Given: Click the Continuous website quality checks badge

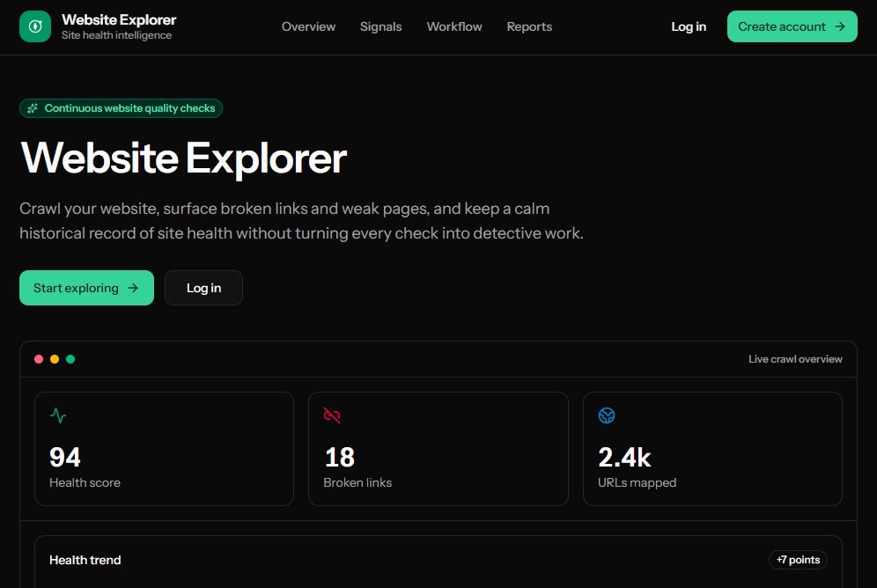Looking at the screenshot, I should [x=121, y=108].
